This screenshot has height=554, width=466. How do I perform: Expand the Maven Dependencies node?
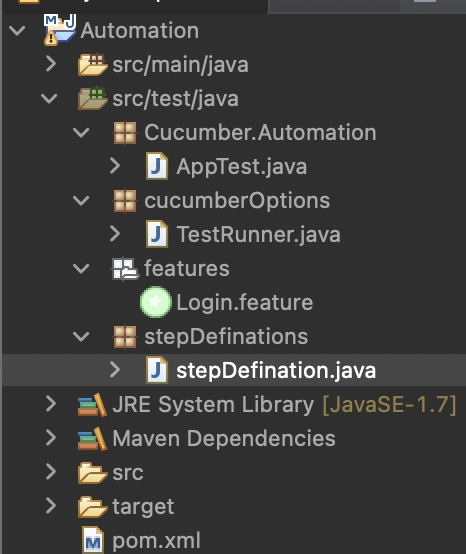[51, 438]
